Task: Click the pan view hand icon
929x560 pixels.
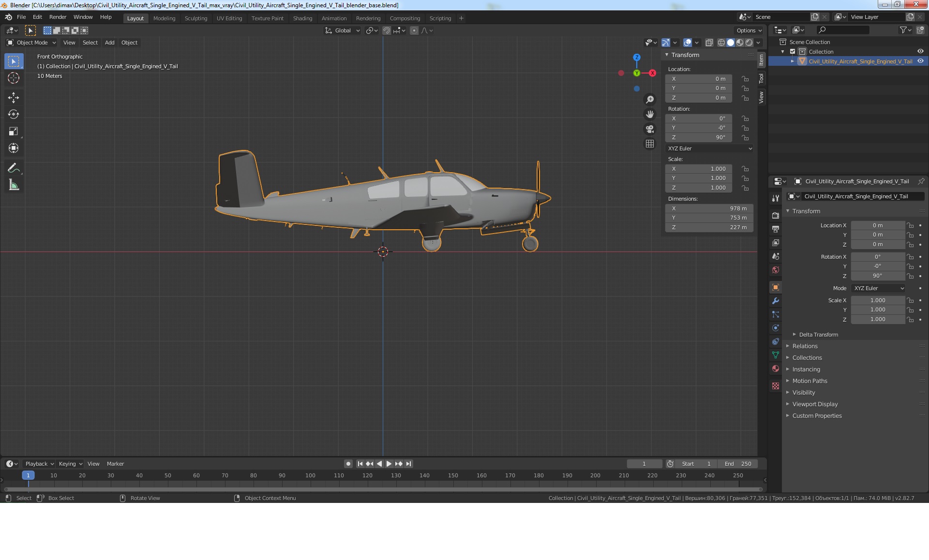Action: pos(650,114)
